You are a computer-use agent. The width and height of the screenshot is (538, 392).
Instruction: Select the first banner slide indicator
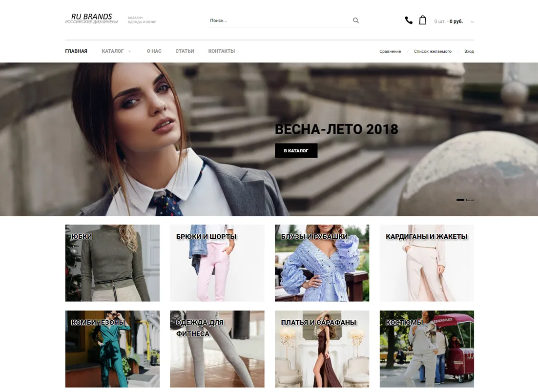(x=460, y=200)
